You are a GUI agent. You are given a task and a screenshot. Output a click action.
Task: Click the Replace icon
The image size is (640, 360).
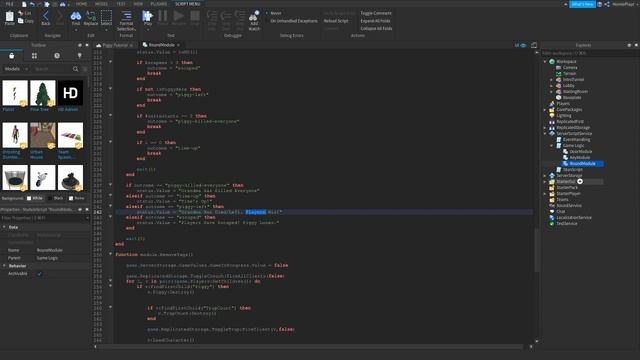(x=91, y=16)
